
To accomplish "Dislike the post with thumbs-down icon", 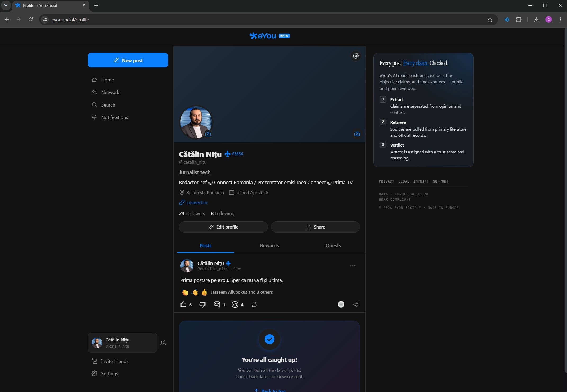I will (x=202, y=304).
